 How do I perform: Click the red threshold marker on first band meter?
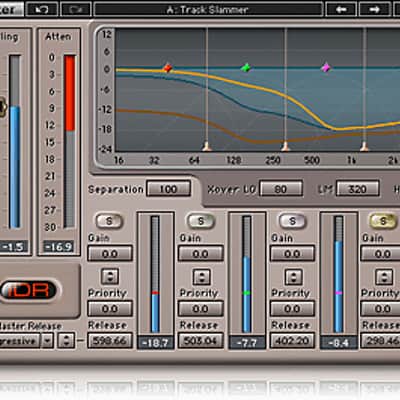[155, 293]
